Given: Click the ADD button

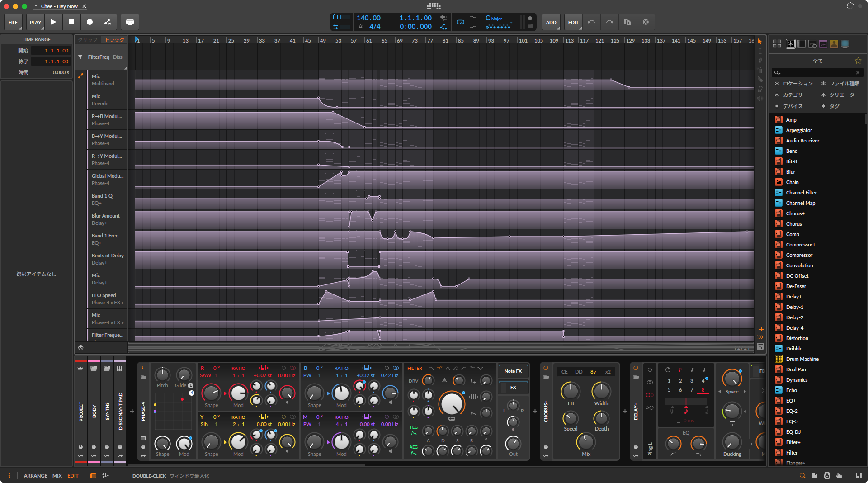Looking at the screenshot, I should (551, 22).
